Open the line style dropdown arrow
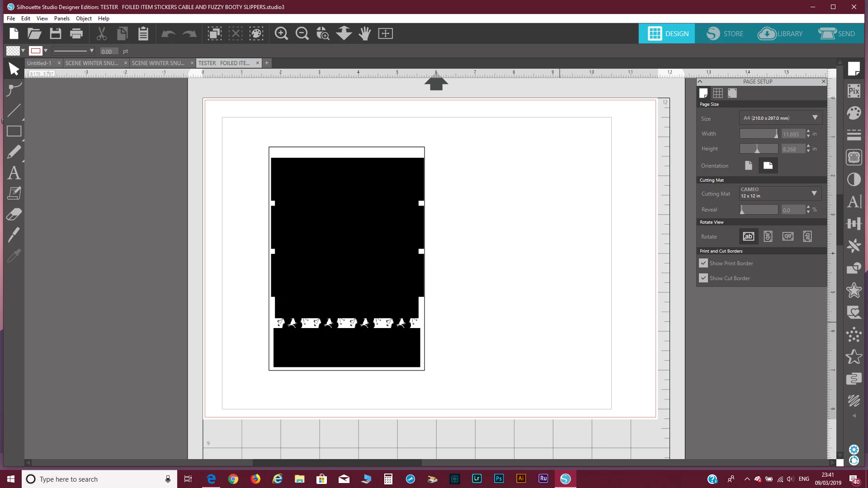868x488 pixels. [92, 51]
